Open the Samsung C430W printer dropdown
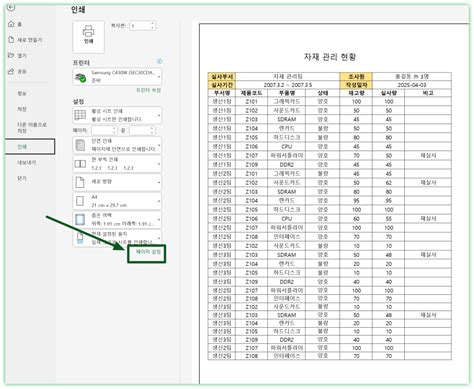This screenshot has width=474, height=389. (x=117, y=77)
